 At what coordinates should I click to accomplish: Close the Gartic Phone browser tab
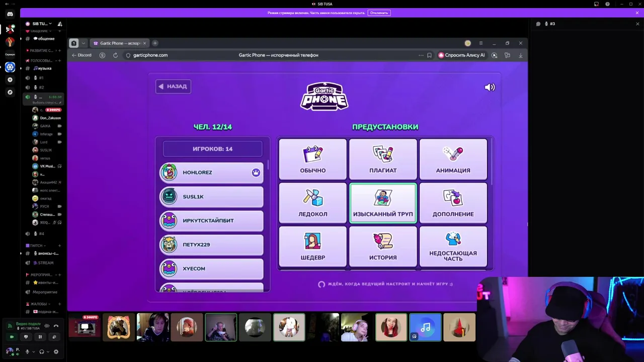pos(144,43)
